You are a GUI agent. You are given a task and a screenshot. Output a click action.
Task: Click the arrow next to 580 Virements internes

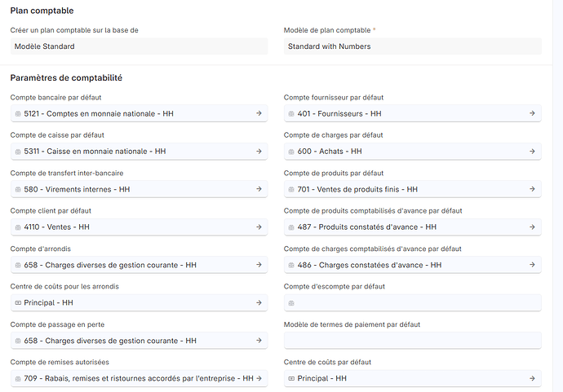click(259, 189)
